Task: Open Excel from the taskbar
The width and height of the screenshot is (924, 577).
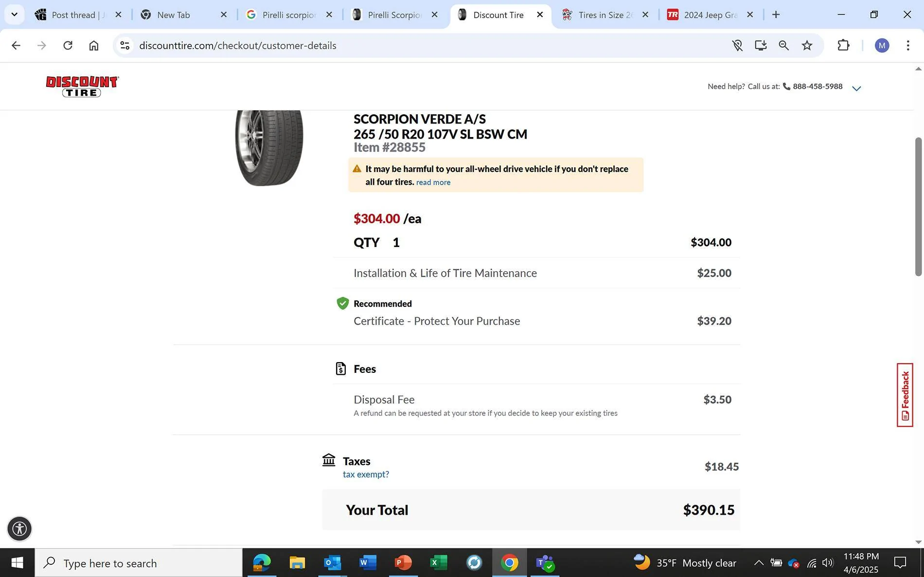Action: coord(439,563)
